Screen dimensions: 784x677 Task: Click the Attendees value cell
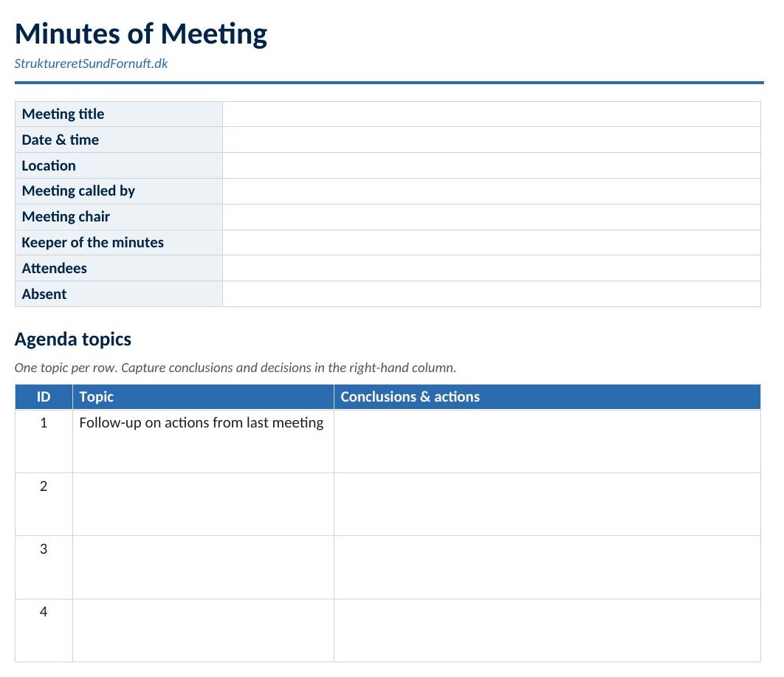click(x=492, y=268)
